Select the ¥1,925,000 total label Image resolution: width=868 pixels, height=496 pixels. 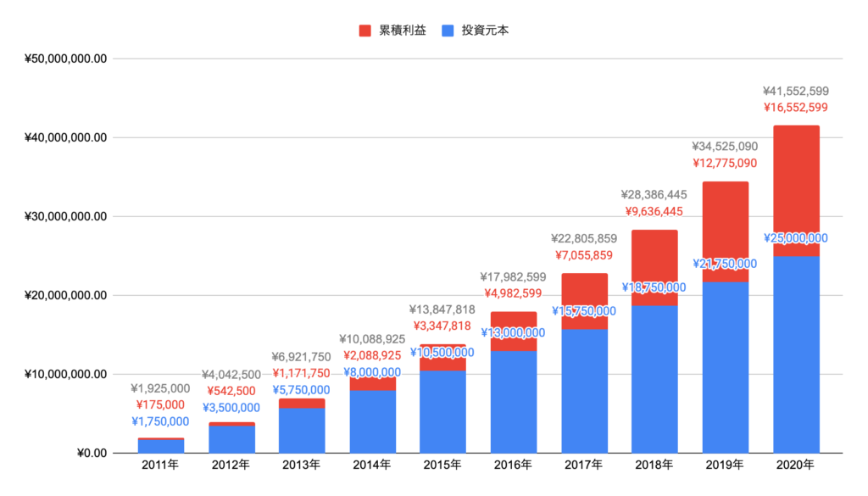[160, 388]
